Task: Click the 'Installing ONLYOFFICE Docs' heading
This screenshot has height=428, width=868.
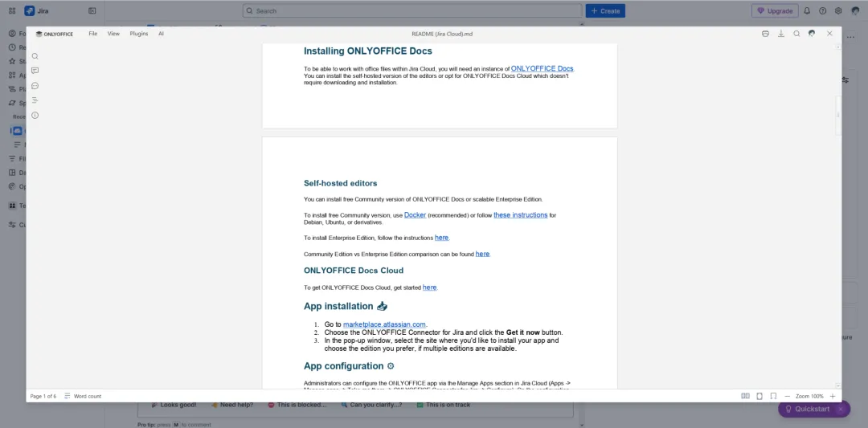Action: coord(368,51)
